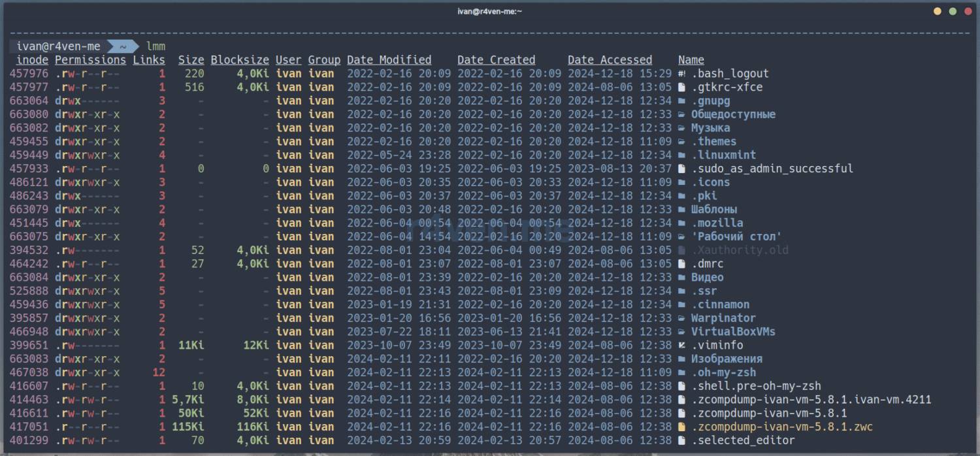
Task: Click the window title ivan@r4ven-me:~
Action: [x=489, y=11]
